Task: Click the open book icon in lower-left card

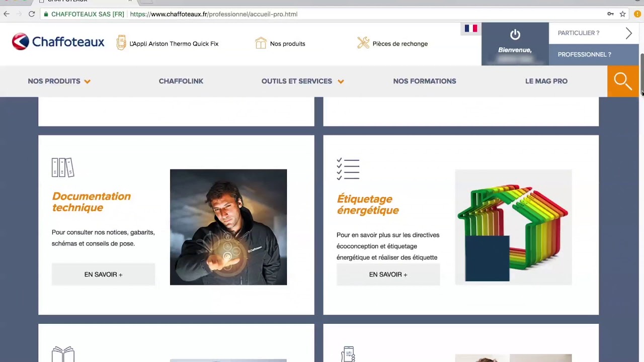Action: 63,354
